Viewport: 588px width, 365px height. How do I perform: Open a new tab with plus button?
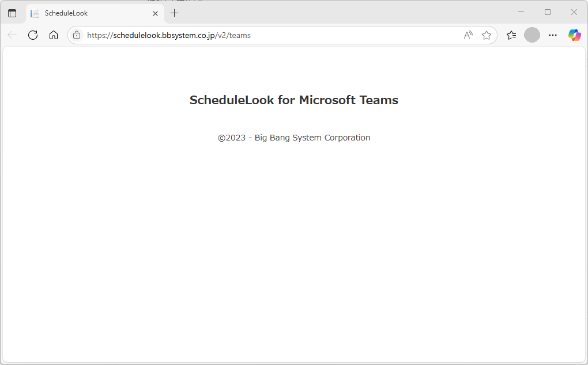[174, 13]
